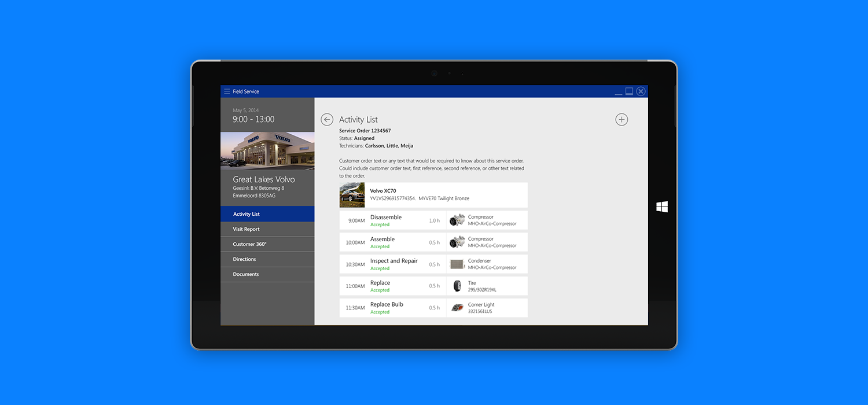Click the Geesink B.V. Betonweg 8 address
868x405 pixels.
[258, 188]
